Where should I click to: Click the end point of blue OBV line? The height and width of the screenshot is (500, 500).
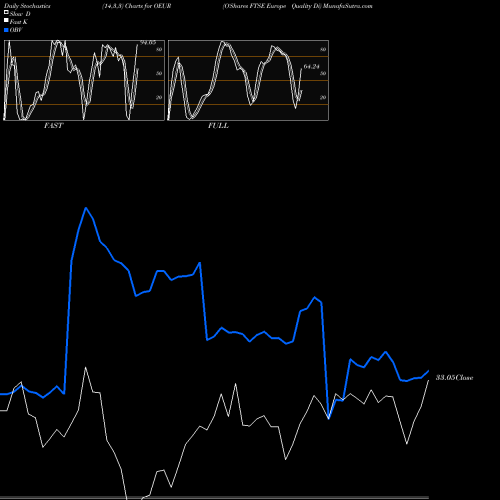[x=428, y=371]
